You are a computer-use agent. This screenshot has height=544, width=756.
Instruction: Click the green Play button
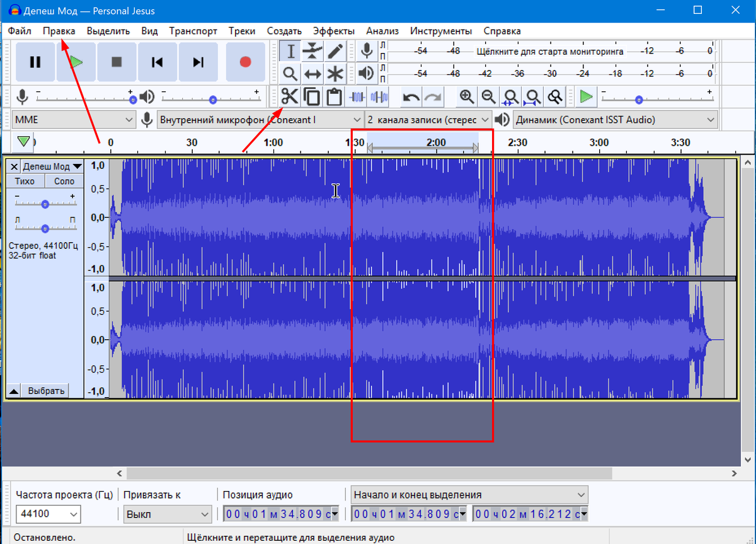click(76, 62)
